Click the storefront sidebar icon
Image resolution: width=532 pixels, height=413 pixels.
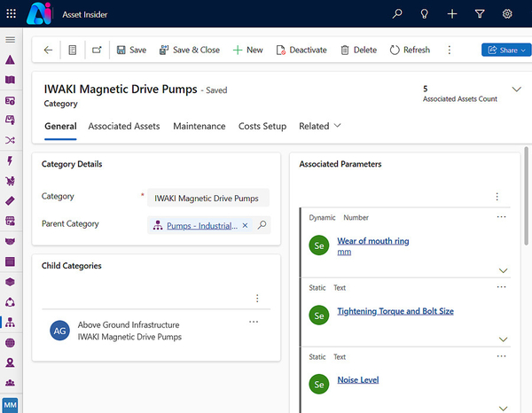[x=10, y=221]
